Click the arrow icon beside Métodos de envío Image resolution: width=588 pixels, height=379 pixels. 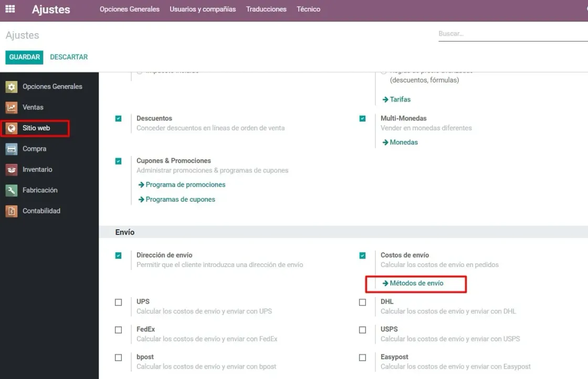click(x=385, y=283)
